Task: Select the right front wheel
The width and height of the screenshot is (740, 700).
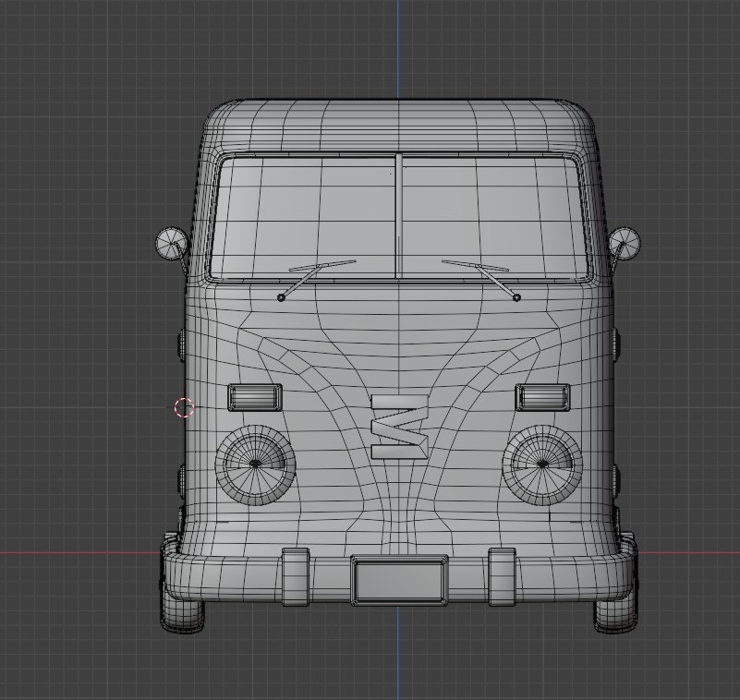Action: [615, 616]
